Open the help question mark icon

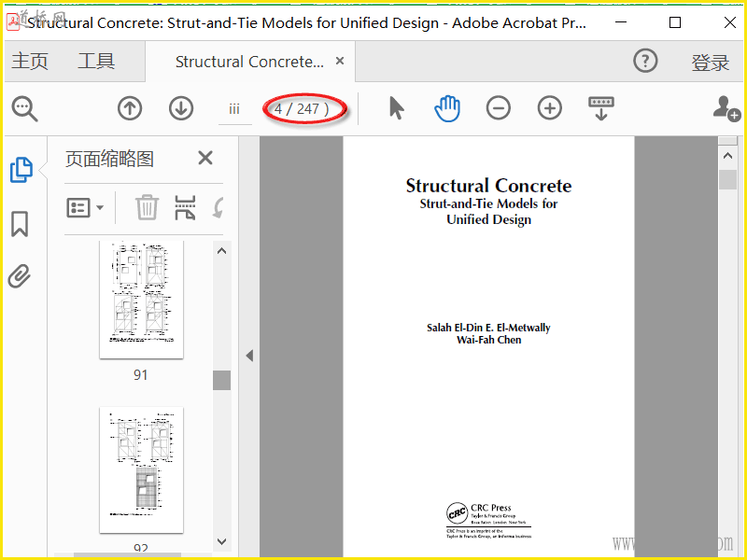[645, 61]
